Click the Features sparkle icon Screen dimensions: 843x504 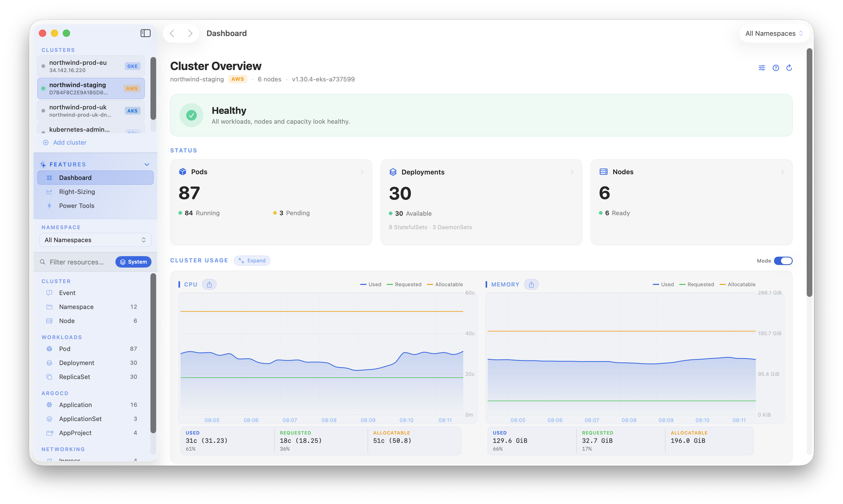pos(43,164)
